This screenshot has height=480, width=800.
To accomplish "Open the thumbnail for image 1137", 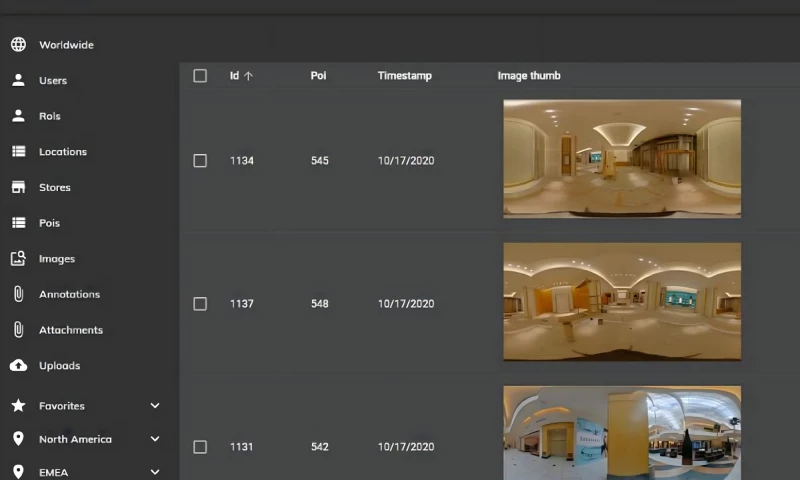I will (622, 301).
